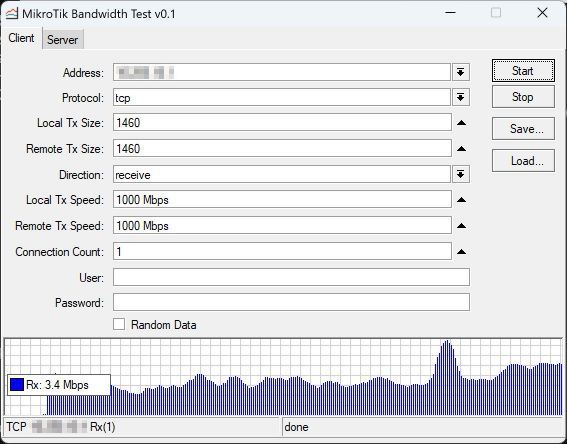Screen dimensions: 567x444
Task: Open the Address dropdown arrow
Action: coord(460,72)
